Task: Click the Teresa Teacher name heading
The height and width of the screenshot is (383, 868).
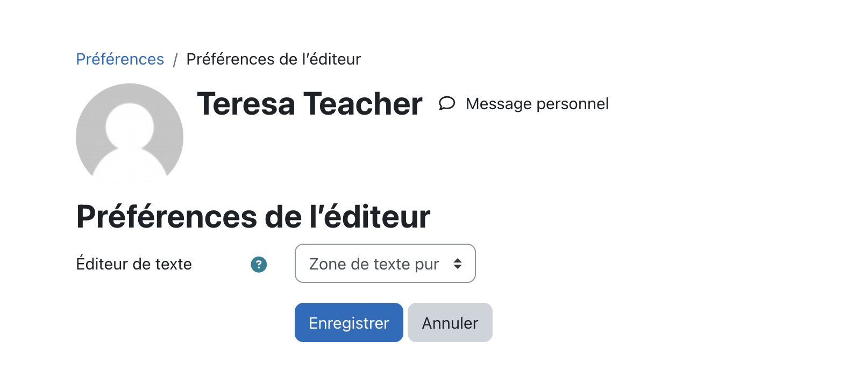Action: click(x=310, y=104)
